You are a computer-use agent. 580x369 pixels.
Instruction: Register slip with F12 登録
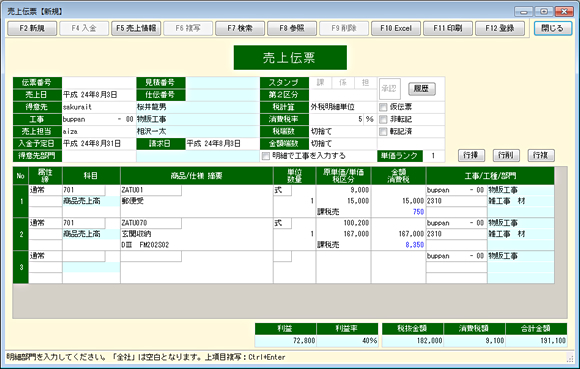click(500, 28)
